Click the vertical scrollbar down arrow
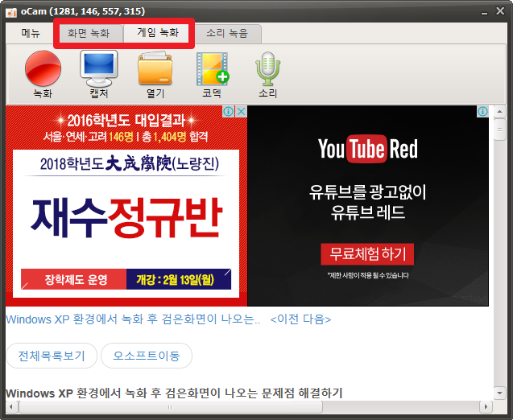 [499, 393]
